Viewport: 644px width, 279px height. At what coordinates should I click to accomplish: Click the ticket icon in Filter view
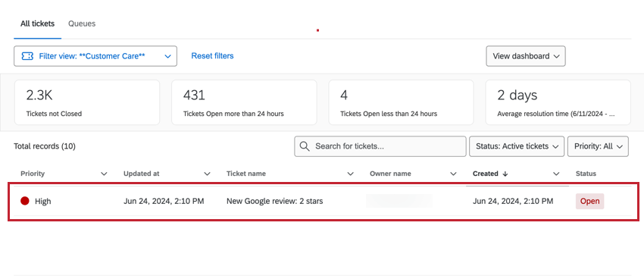27,56
